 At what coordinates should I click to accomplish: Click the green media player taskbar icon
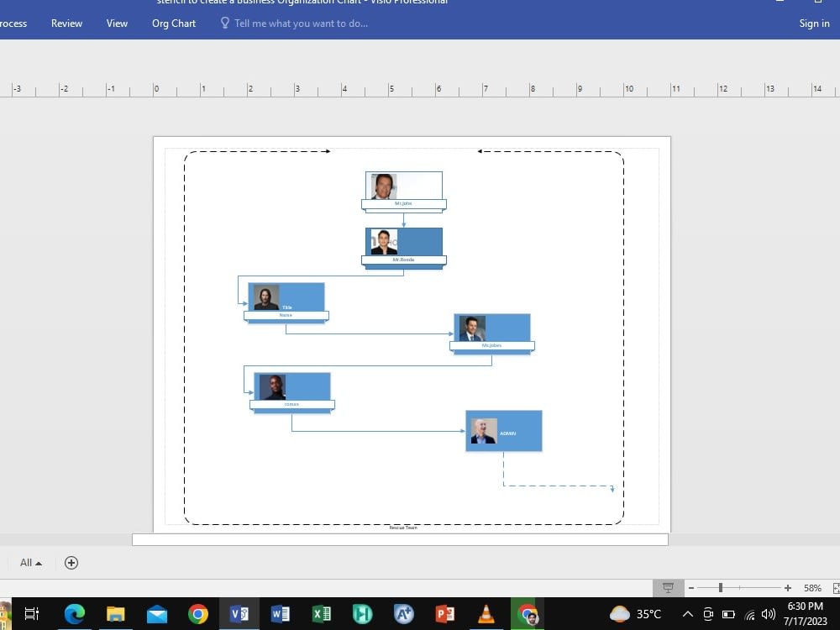click(x=362, y=614)
